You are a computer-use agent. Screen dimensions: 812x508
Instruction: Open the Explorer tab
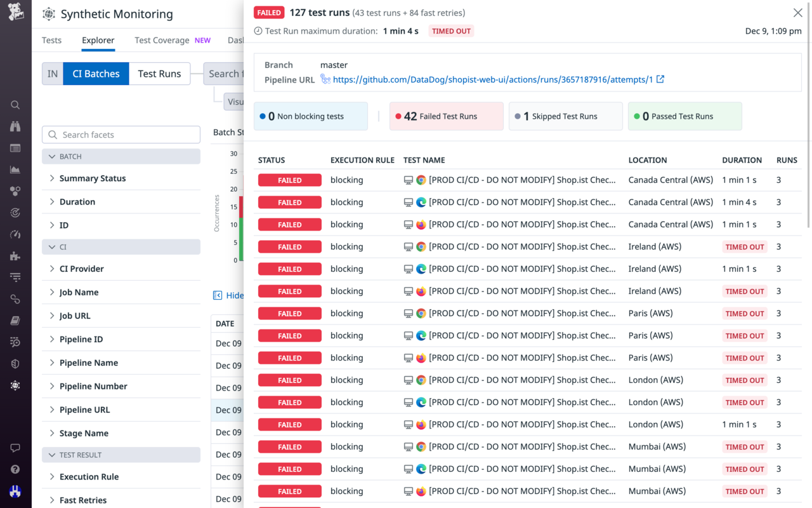coord(98,40)
